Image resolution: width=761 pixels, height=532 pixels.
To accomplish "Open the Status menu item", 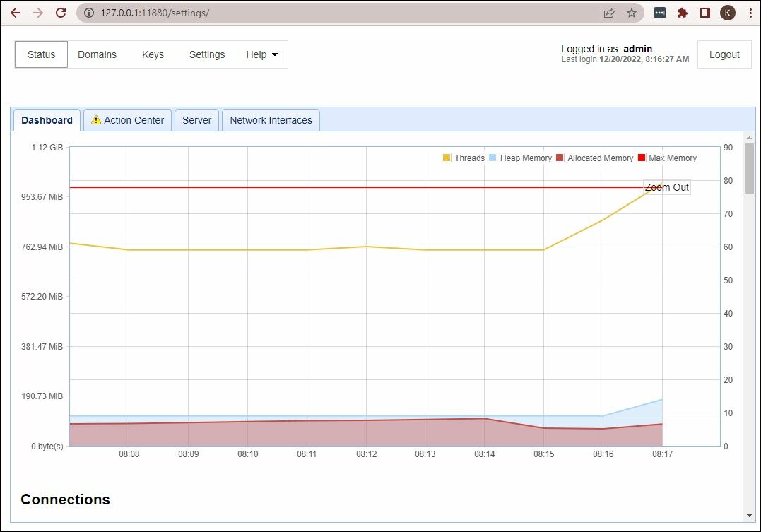I will 41,54.
